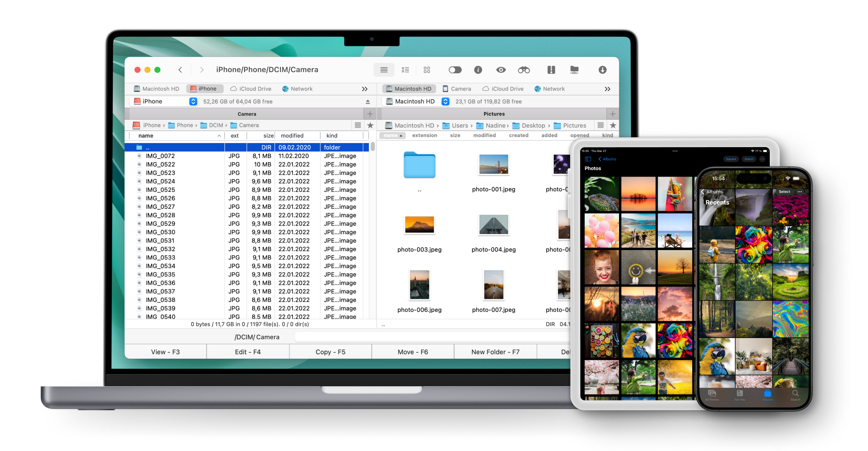Image resolution: width=868 pixels, height=451 pixels.
Task: Open history list icon in right panel
Action: [x=600, y=125]
